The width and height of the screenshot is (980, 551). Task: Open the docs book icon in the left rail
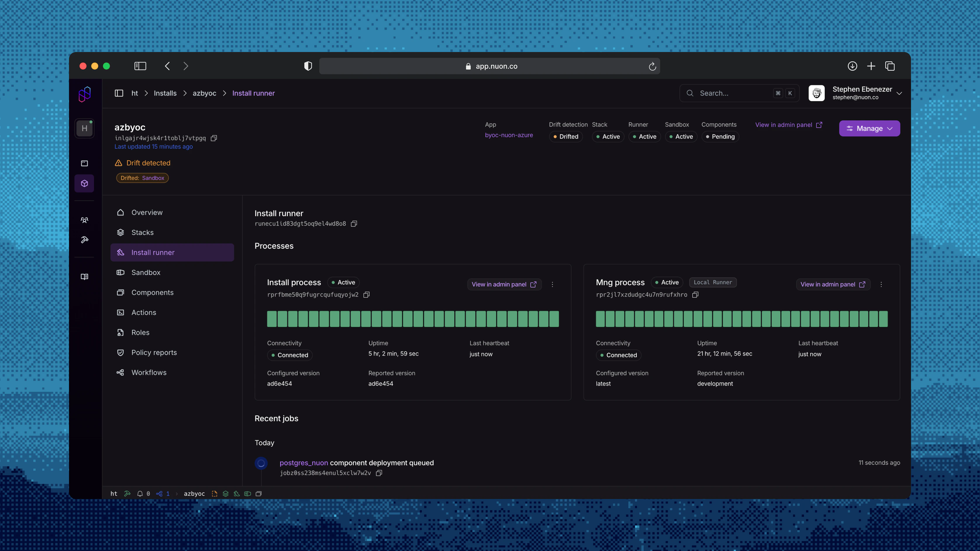84,276
